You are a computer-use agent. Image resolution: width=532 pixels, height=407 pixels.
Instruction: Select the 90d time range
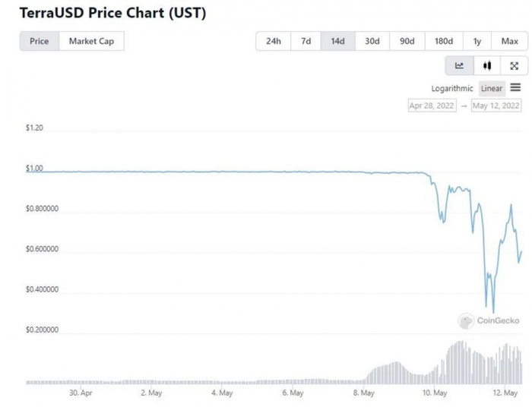(406, 41)
